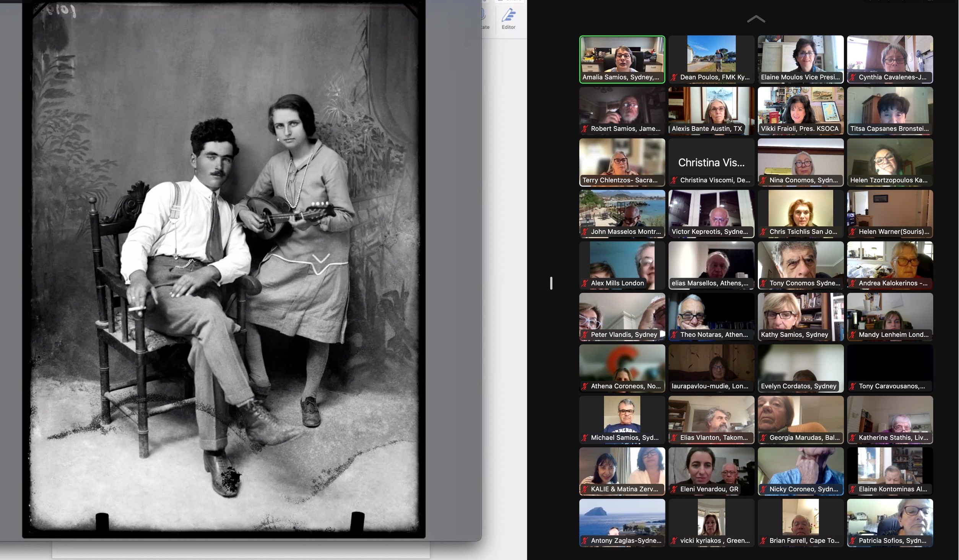Click the panel divider drag handle

(x=551, y=283)
